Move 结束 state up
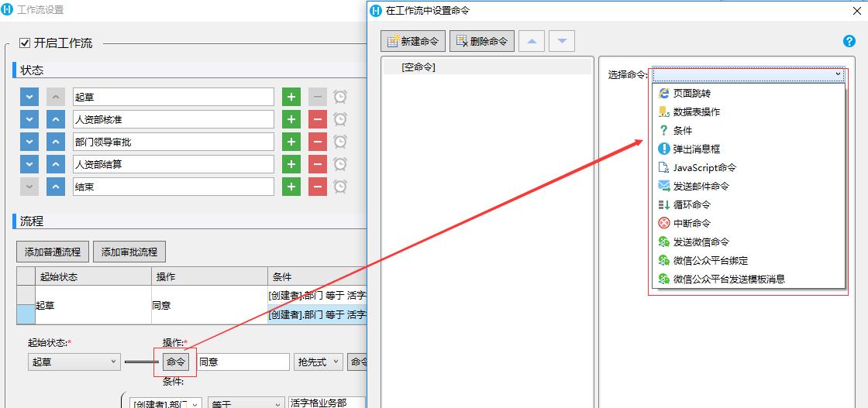Screen dimensions: 868x408 55,187
